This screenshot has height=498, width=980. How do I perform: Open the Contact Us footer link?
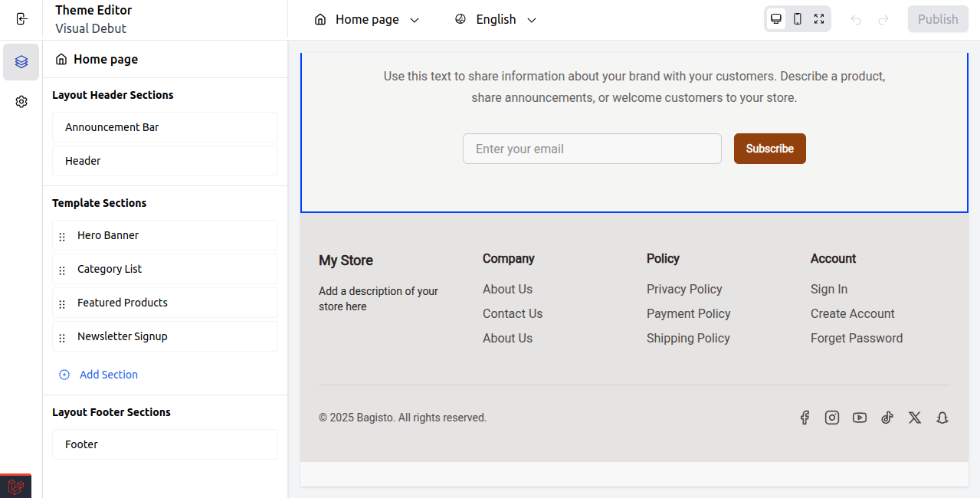(x=513, y=313)
